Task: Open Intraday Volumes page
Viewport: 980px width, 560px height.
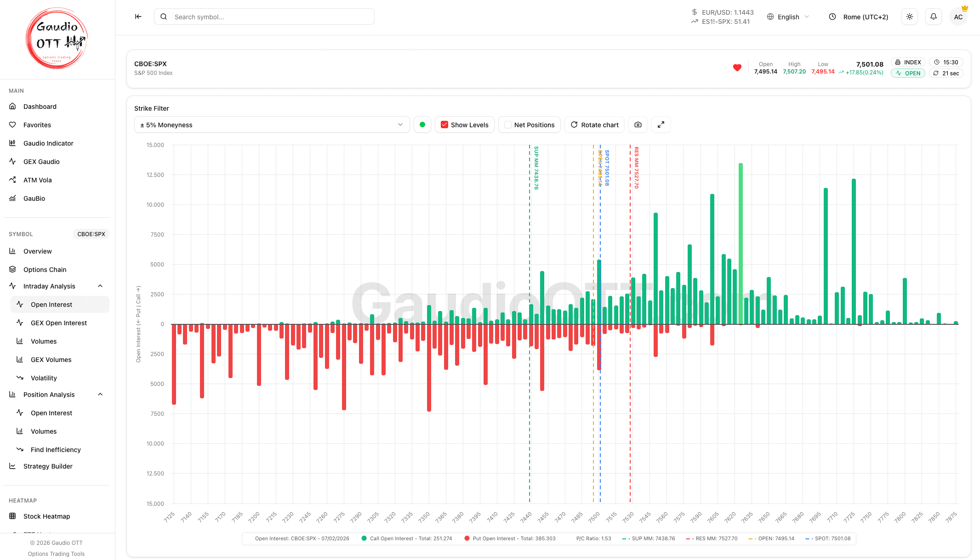Action: tap(60, 341)
